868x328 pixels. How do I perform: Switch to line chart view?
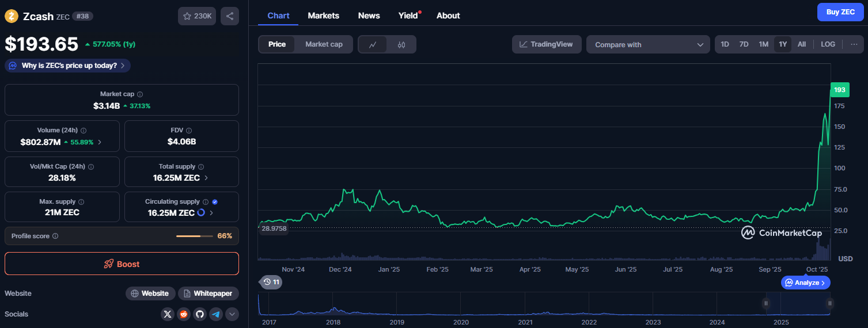pyautogui.click(x=373, y=44)
